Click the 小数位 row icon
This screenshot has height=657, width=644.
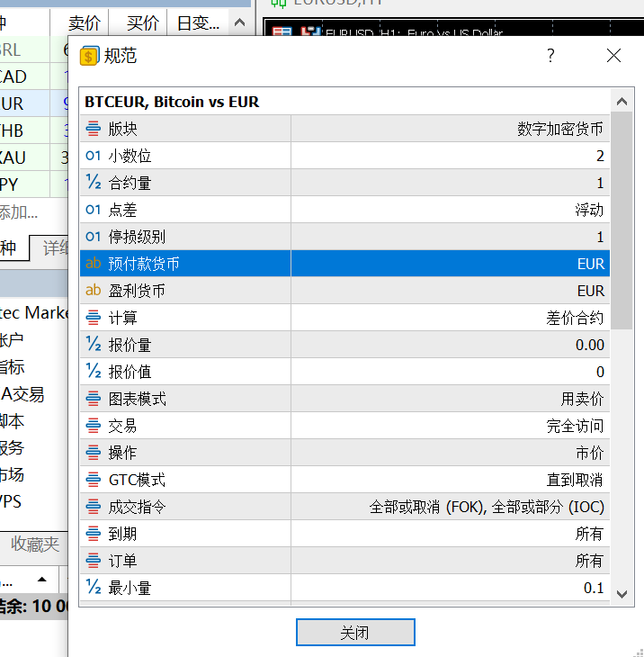pyautogui.click(x=93, y=156)
